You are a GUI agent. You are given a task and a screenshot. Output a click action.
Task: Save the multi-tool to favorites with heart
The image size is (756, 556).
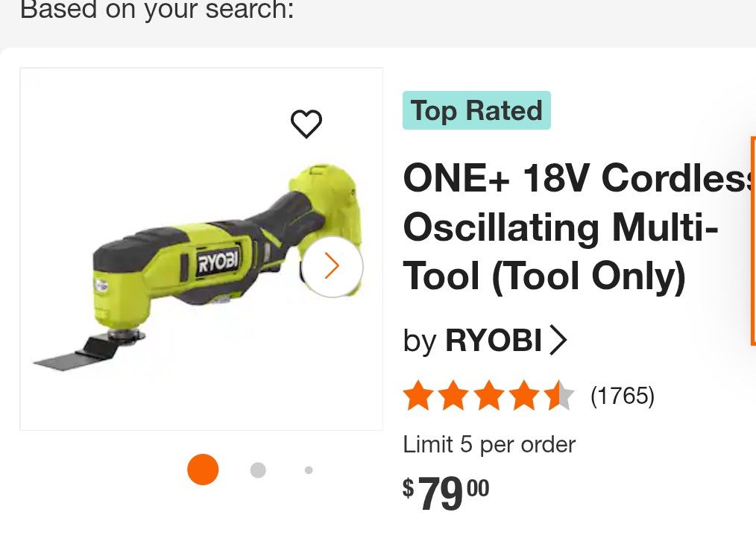pos(306,124)
